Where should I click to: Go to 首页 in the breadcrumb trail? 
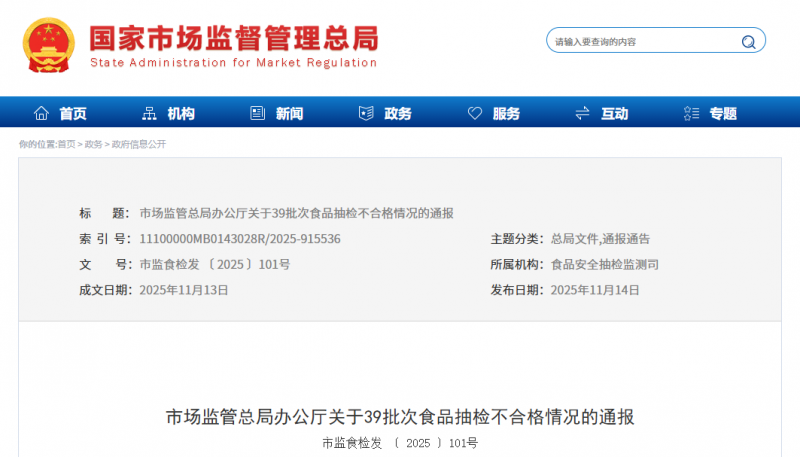click(66, 144)
